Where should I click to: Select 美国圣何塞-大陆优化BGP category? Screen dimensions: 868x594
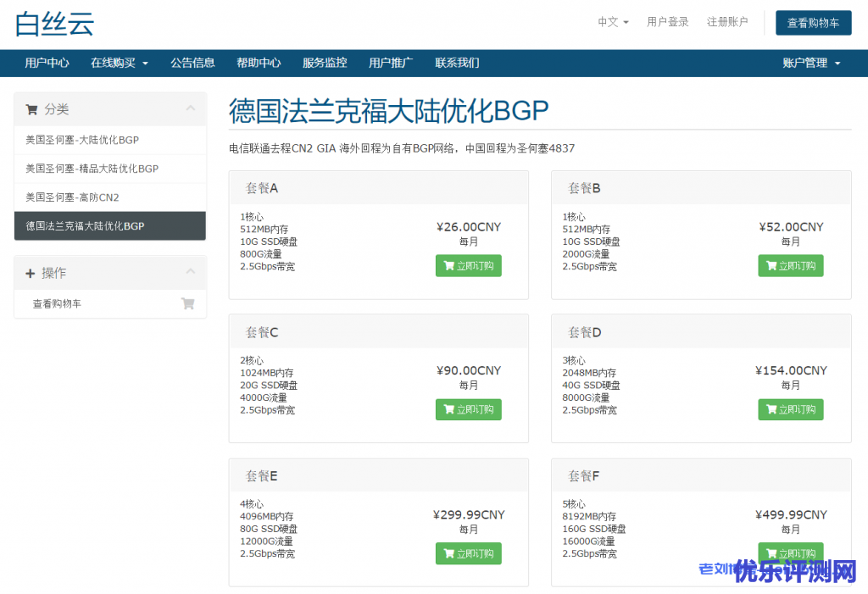pos(82,140)
